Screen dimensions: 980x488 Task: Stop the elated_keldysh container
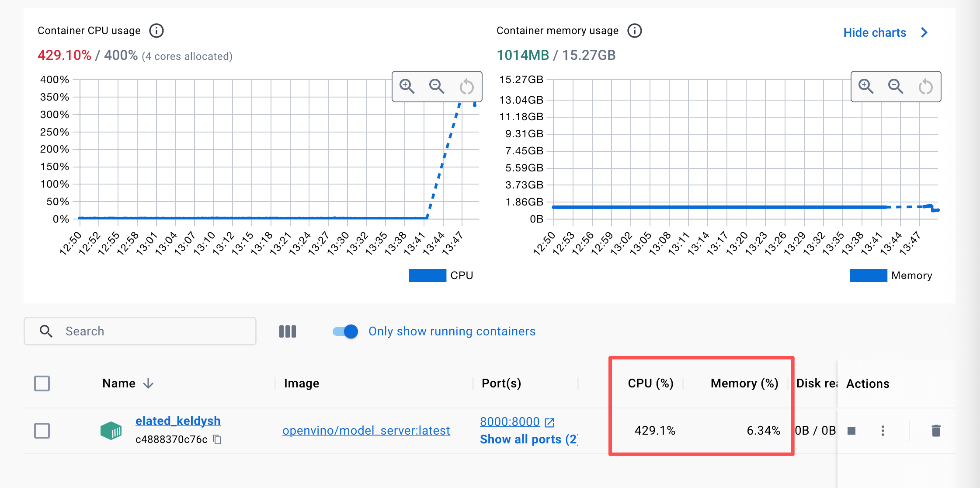click(851, 431)
